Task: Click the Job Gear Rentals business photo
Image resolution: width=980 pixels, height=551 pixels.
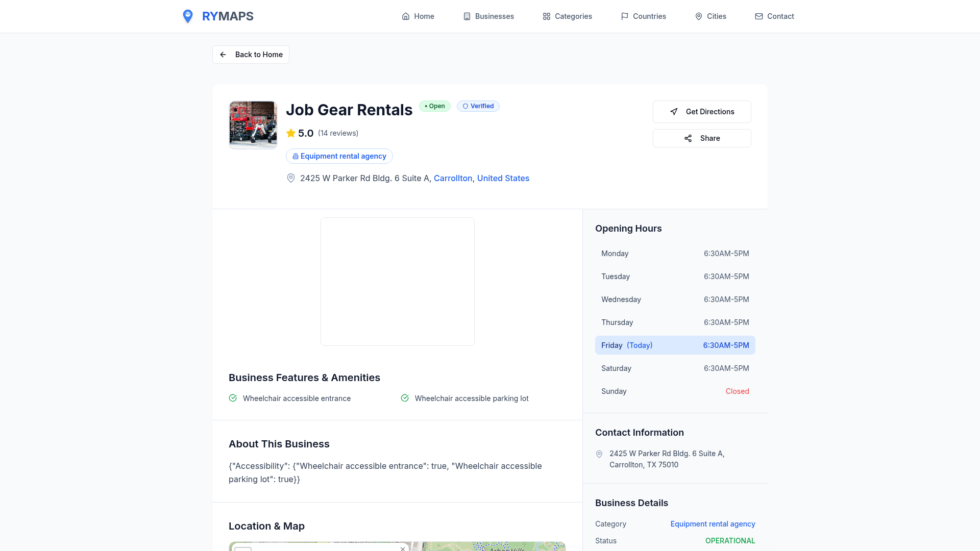Action: click(x=253, y=124)
